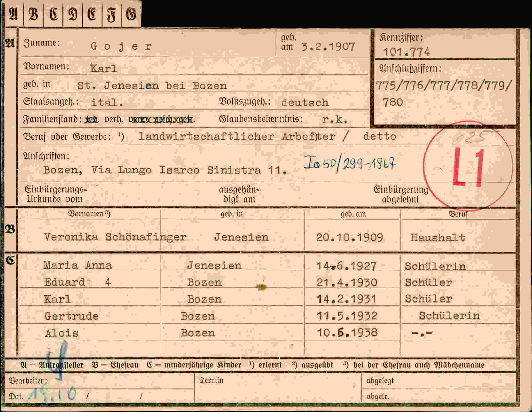This screenshot has width=532, height=412.
Task: Click the occupation 'landwirtschaftlicher Arbeiter'
Action: click(x=237, y=136)
